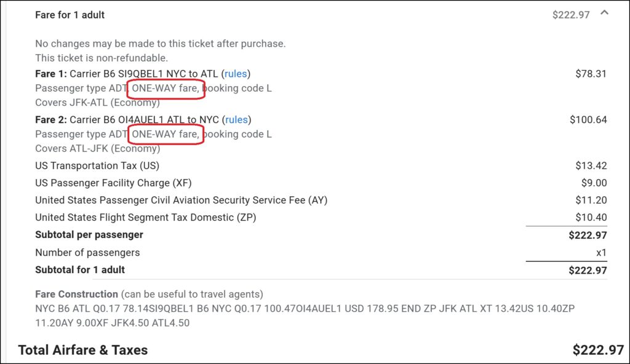Screen dimensions: 630x364
Task: Click the circled ONE-WAY fare text for Fare 2
Action: pos(165,133)
